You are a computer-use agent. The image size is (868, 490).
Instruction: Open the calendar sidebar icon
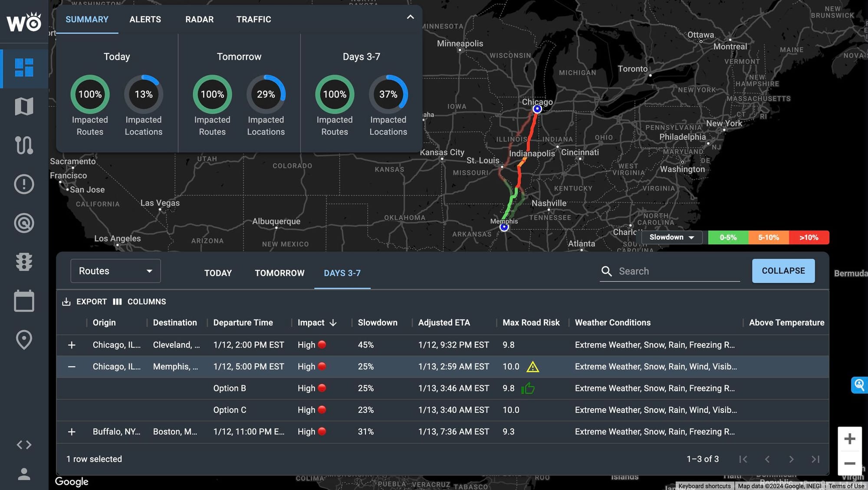tap(24, 301)
